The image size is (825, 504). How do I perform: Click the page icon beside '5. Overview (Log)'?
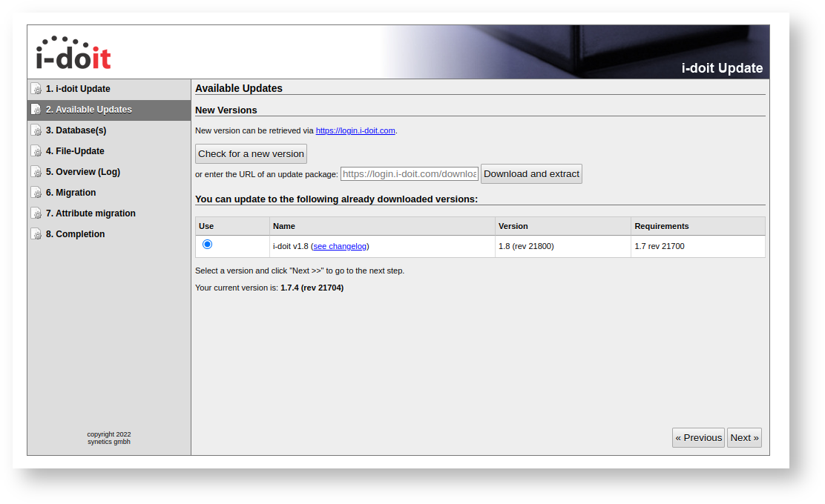(x=36, y=172)
